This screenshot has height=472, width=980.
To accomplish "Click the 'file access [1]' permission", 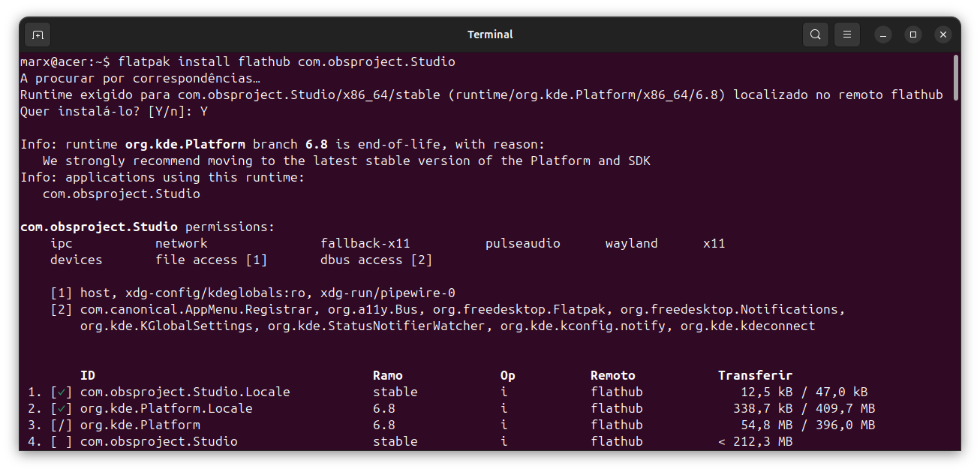I will click(211, 260).
